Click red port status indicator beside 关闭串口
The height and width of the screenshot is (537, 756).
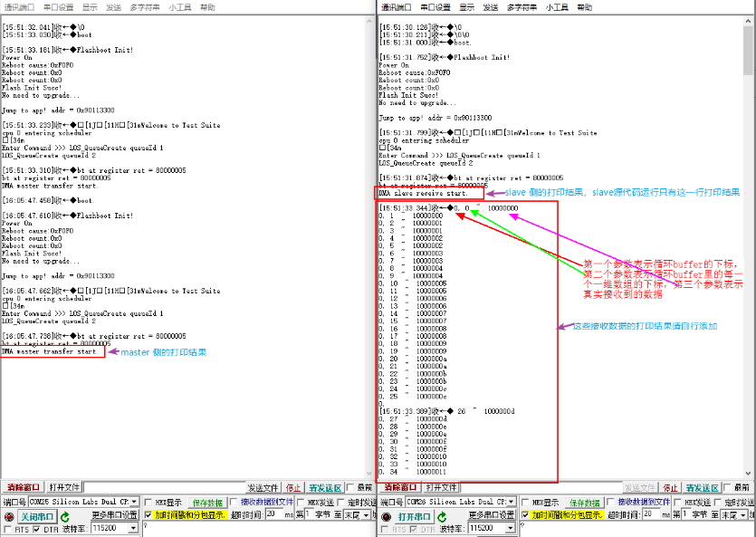tap(9, 516)
